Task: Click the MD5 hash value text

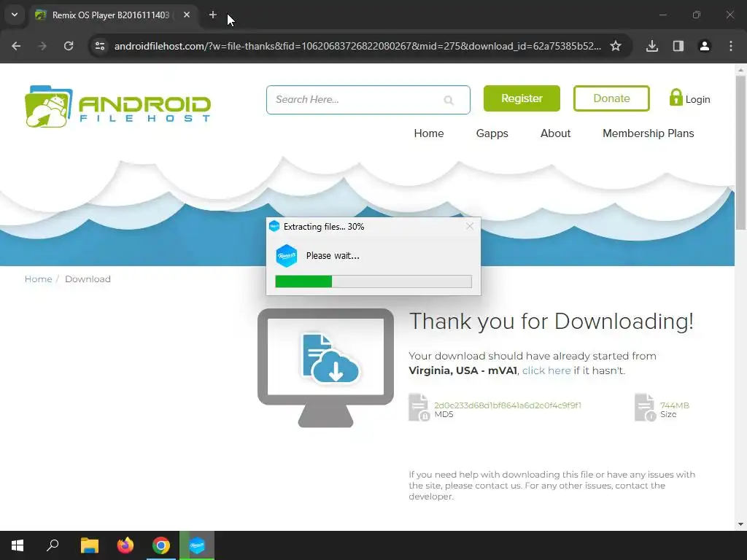Action: pos(508,405)
